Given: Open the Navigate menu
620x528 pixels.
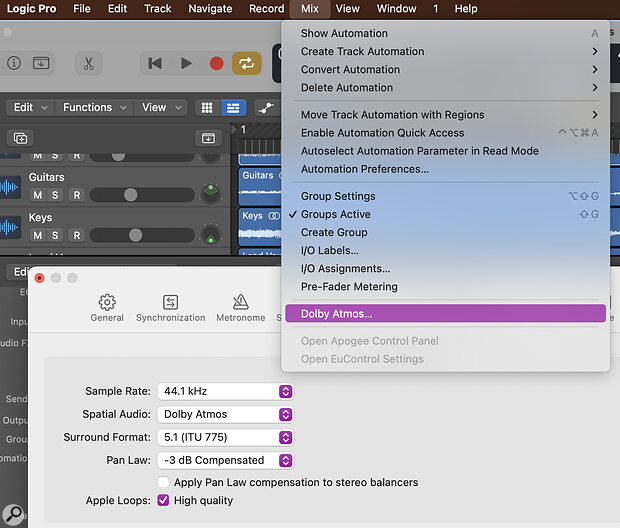Looking at the screenshot, I should click(x=210, y=8).
